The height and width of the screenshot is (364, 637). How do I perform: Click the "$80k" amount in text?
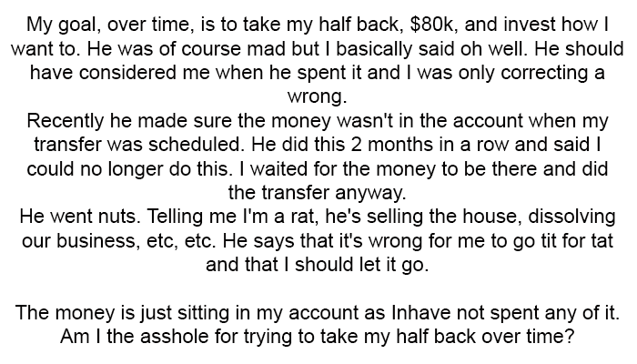click(434, 25)
